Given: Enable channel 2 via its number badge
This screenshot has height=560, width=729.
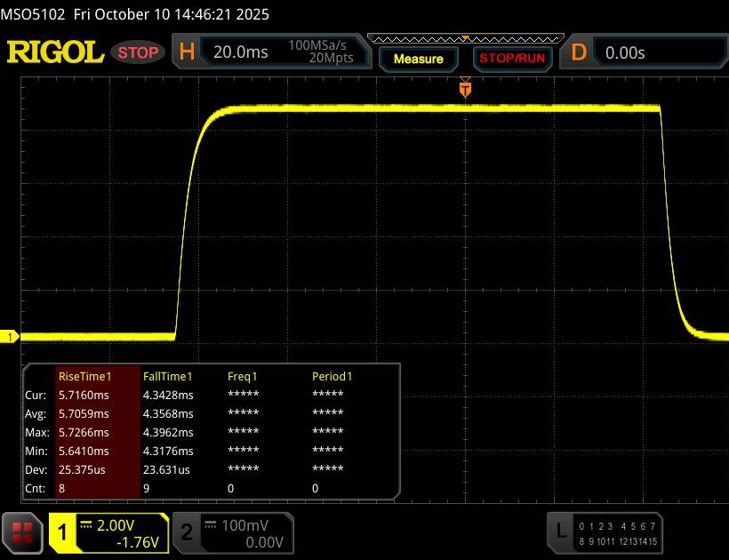Looking at the screenshot, I should point(187,532).
